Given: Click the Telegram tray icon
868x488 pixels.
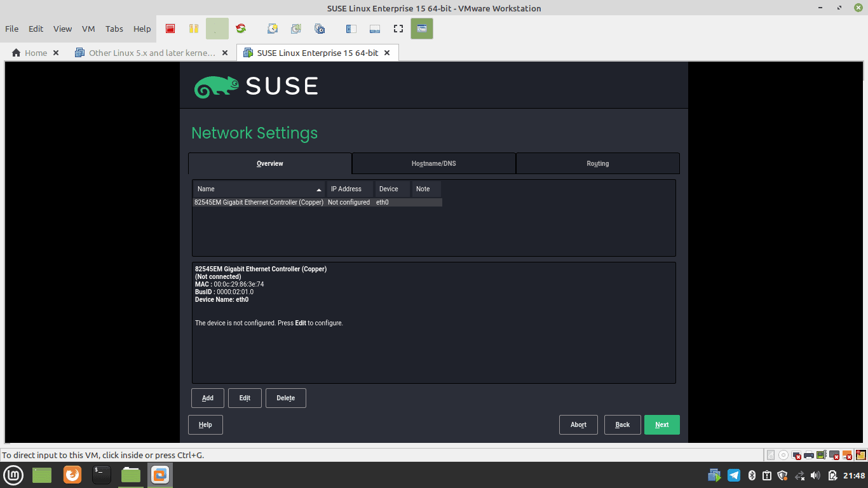Looking at the screenshot, I should tap(733, 475).
